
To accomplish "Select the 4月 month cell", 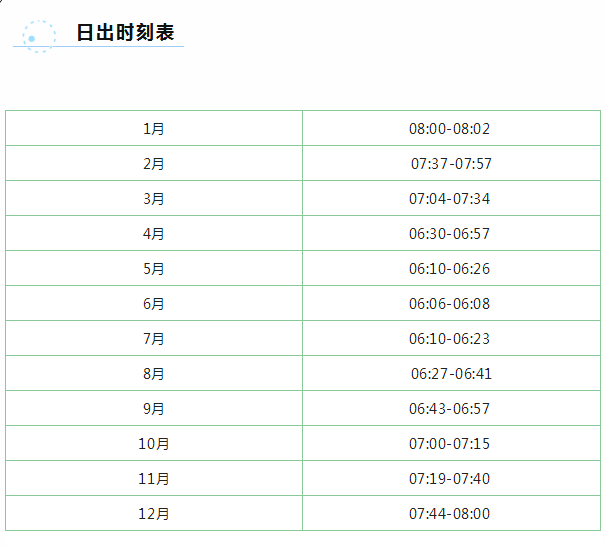I will click(x=154, y=233).
